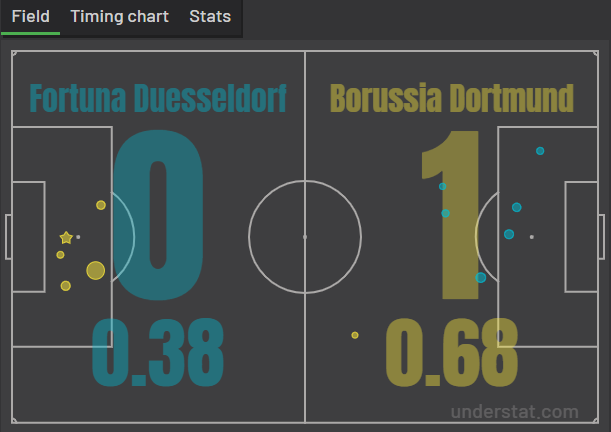Switch to the Timing chart tab
The height and width of the screenshot is (432, 611).
(119, 17)
